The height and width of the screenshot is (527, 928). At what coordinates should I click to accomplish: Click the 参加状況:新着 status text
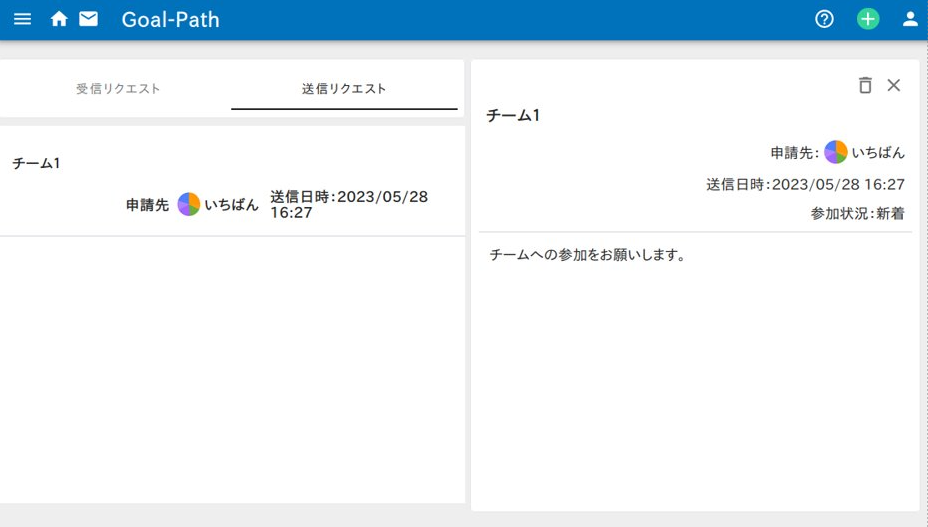coord(857,213)
